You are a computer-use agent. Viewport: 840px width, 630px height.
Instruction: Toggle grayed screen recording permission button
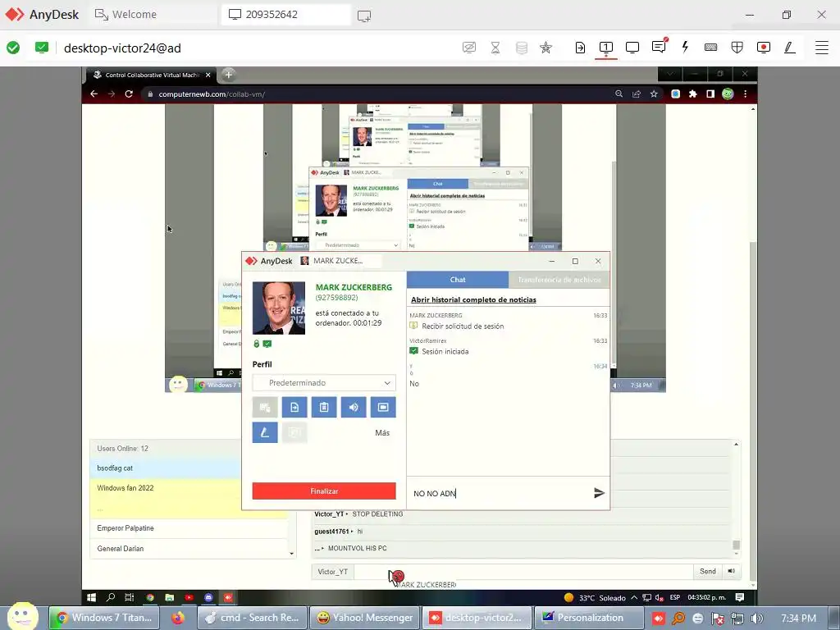[294, 432]
